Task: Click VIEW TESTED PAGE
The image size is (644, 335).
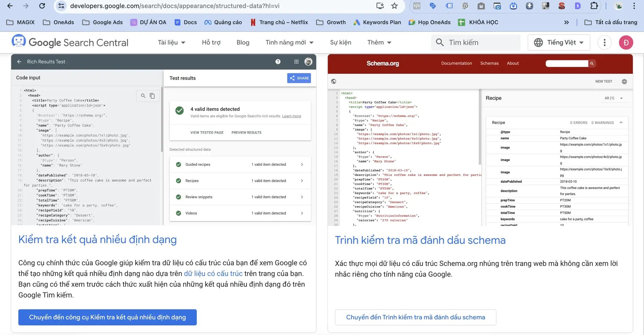Action: point(207,132)
